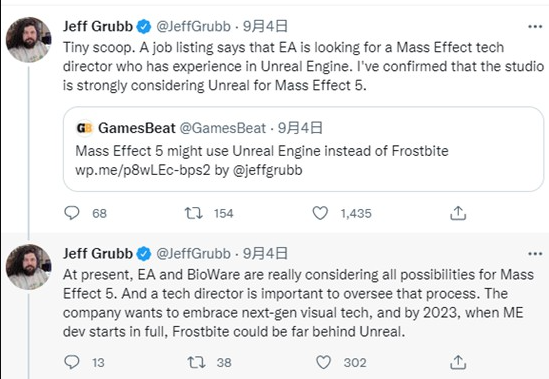Open Jeff Grubb's avatar on second tweet
This screenshot has height=379, width=549.
point(28,267)
